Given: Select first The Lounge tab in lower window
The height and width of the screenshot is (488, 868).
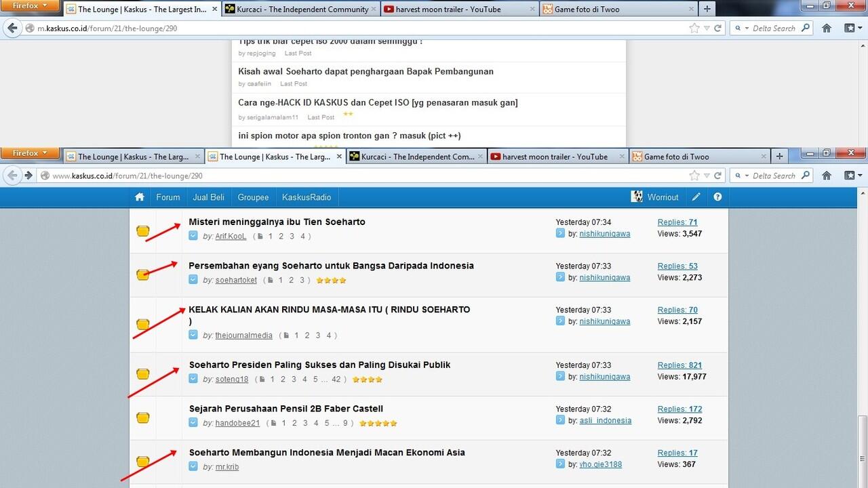Looking at the screenshot, I should coord(134,157).
